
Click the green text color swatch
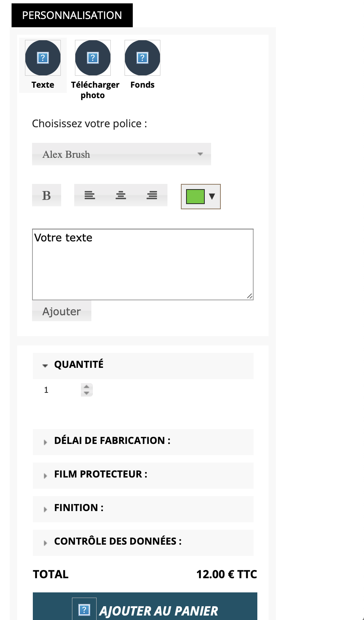tap(195, 196)
